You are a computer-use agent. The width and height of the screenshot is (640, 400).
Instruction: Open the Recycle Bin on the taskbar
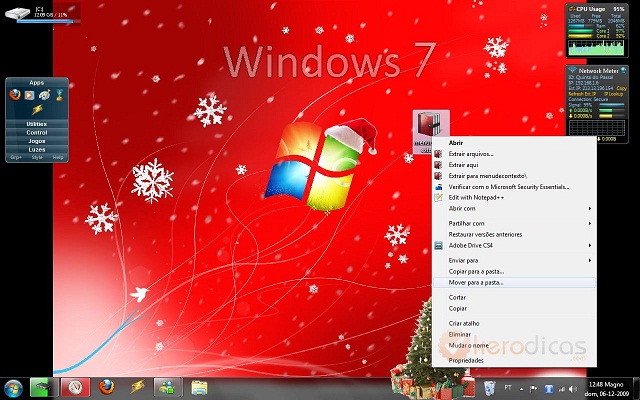click(489, 387)
